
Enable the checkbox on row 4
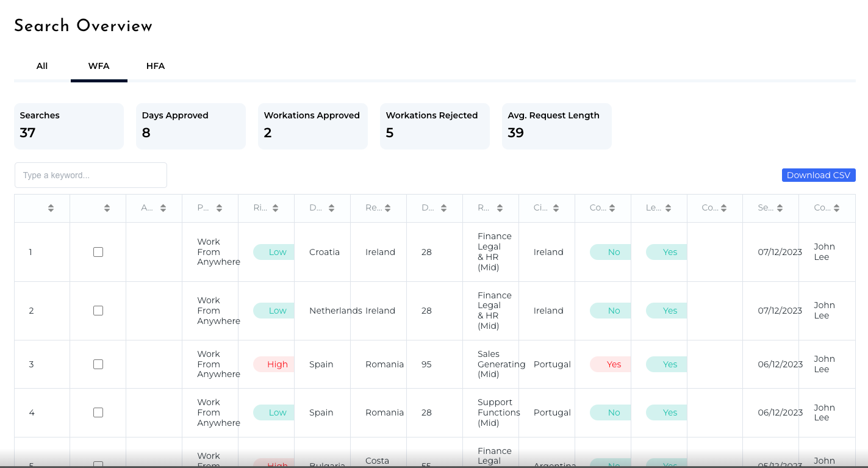pos(98,412)
